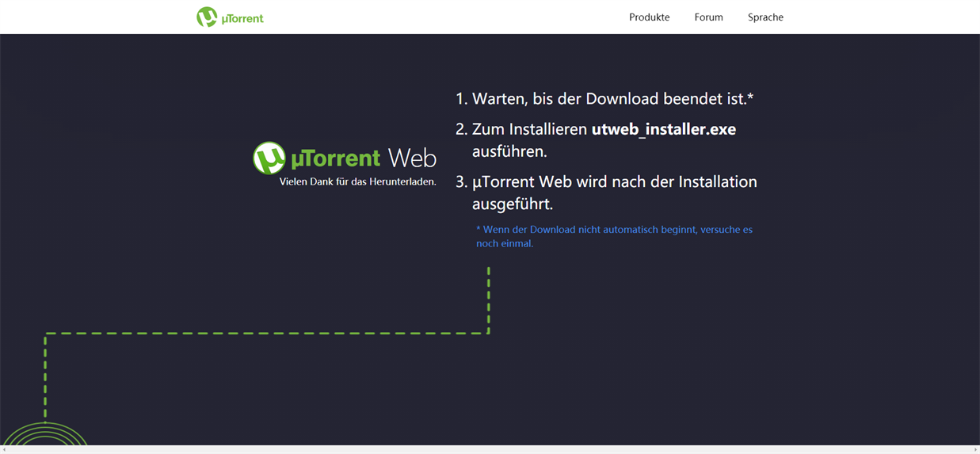Viewport: 980px width, 454px height.
Task: Click the horizontal scrollbar left arrow
Action: [5, 450]
